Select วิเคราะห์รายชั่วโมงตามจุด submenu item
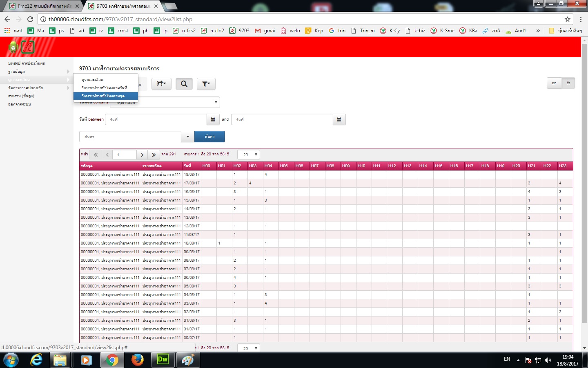 (x=106, y=96)
